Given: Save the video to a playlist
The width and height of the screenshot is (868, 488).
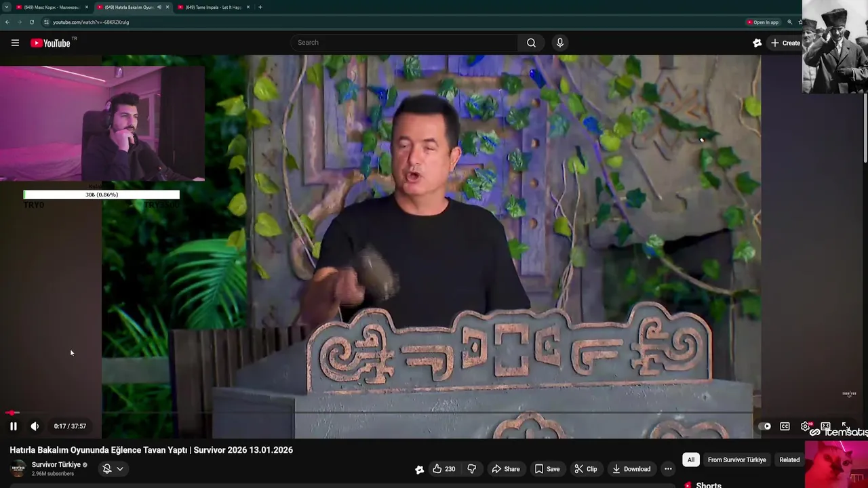Looking at the screenshot, I should pos(547,469).
